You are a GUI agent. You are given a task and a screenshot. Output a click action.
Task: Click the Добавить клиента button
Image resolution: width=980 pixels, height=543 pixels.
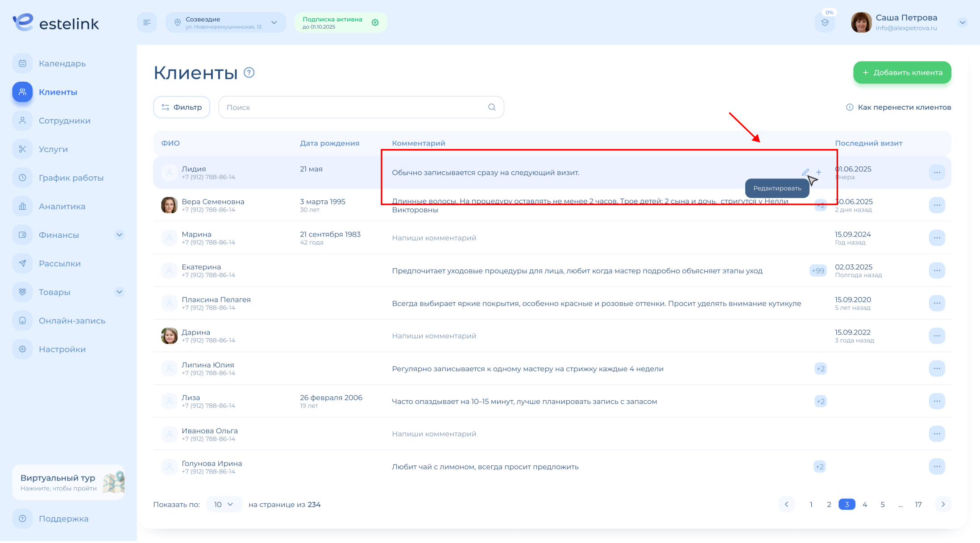click(902, 72)
